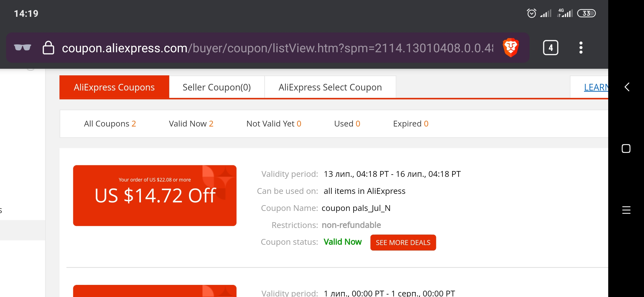Tap the Android recents menu lines icon
Viewport: 644px width, 297px height.
(x=626, y=210)
